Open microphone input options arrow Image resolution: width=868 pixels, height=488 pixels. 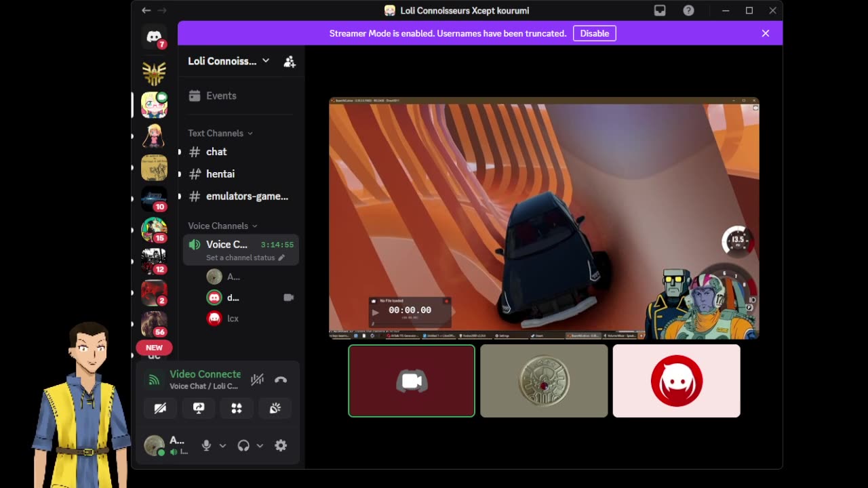(222, 445)
